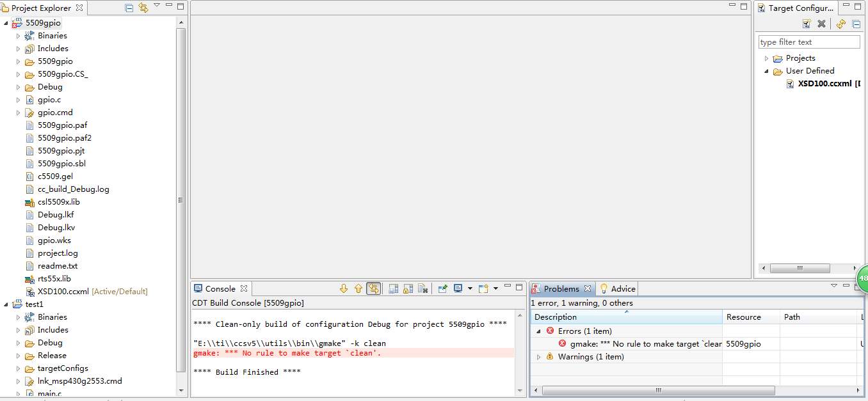The image size is (868, 401).
Task: Click Display Selected Console icon
Action: click(458, 288)
